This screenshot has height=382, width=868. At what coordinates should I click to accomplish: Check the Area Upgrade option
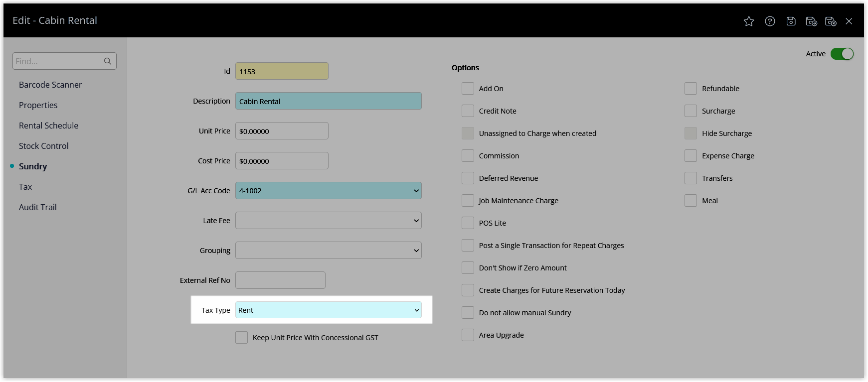(468, 335)
